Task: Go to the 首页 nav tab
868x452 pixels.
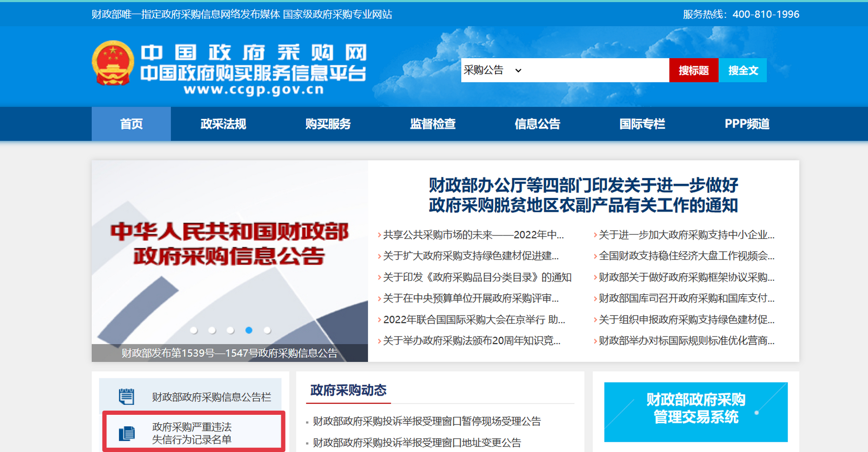Action: pos(131,124)
